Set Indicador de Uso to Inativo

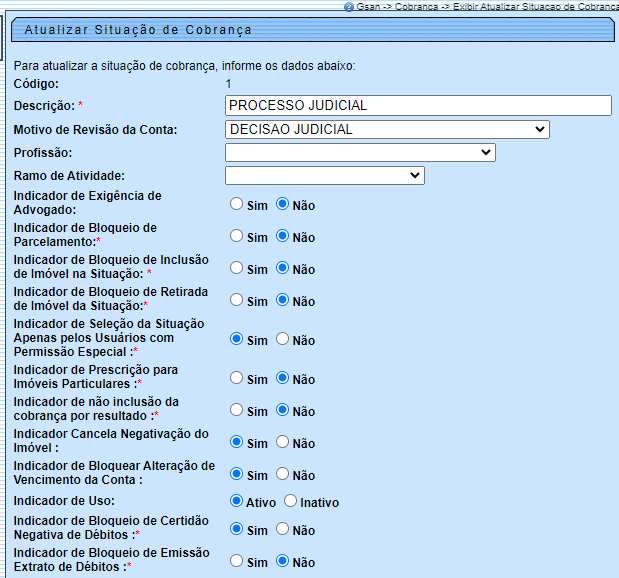pyautogui.click(x=290, y=501)
